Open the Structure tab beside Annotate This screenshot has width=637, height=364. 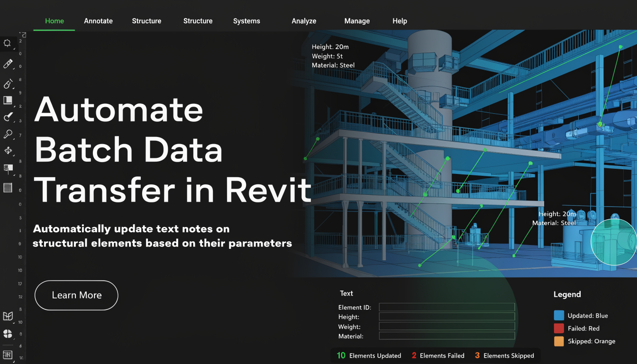(146, 21)
